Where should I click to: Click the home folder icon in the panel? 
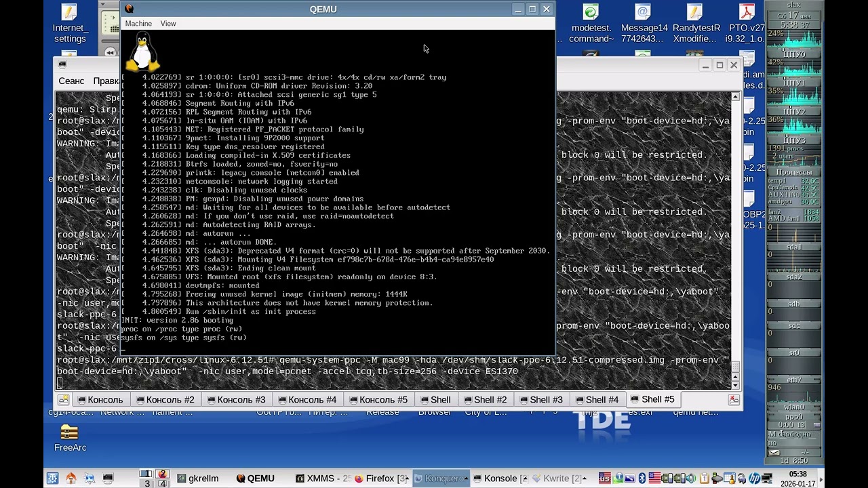[71, 478]
